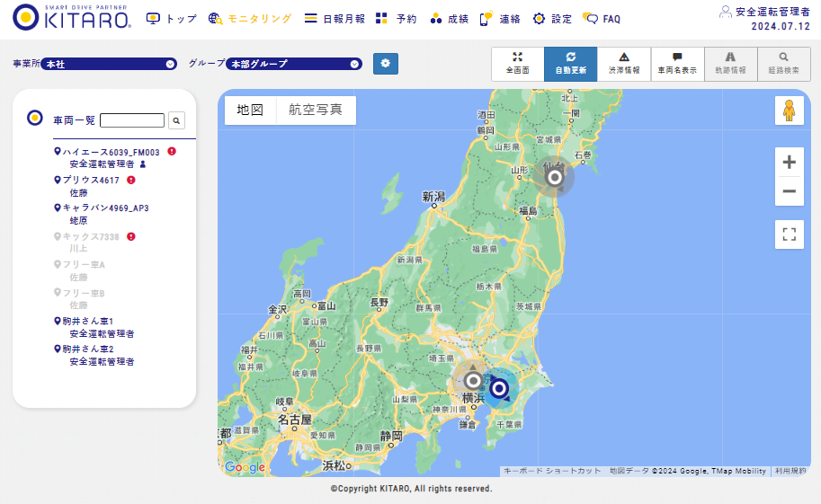Switch map to 航空写真 view
The width and height of the screenshot is (821, 504).
(316, 110)
